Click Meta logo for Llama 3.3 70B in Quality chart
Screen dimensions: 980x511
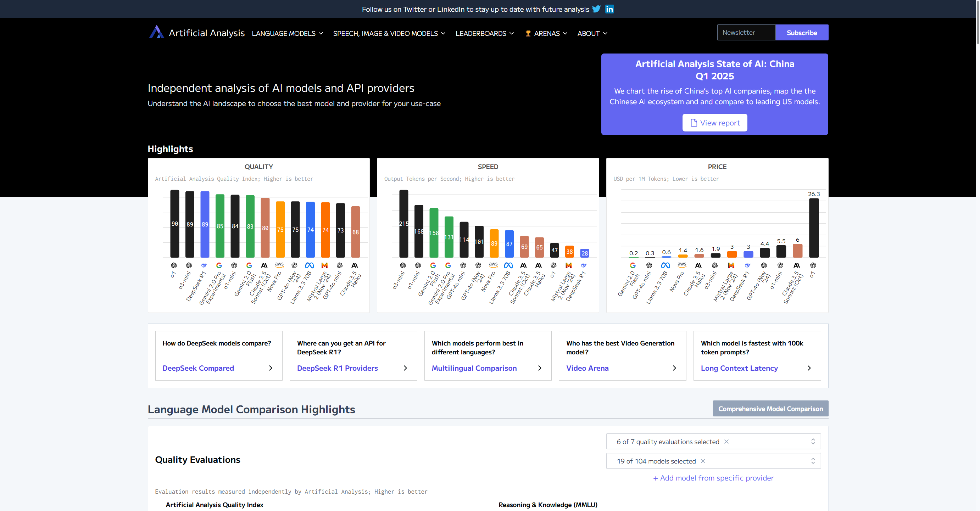click(310, 265)
